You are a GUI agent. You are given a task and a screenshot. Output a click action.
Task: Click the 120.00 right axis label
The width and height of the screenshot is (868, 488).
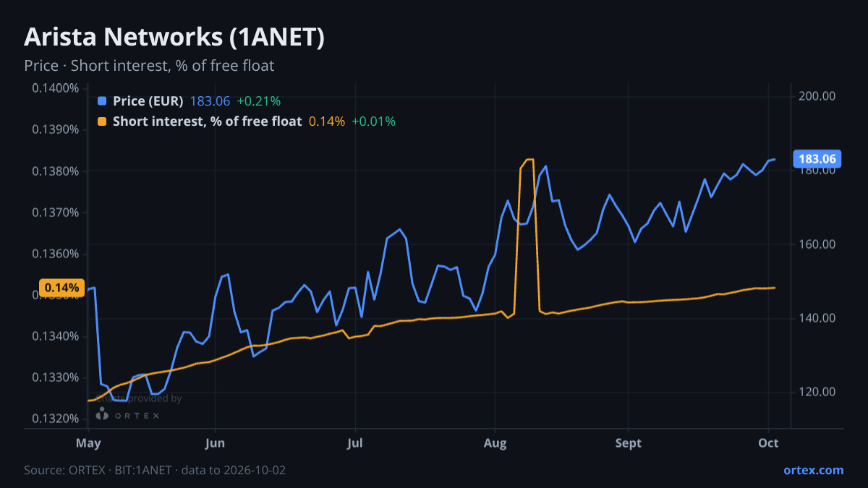pos(817,392)
